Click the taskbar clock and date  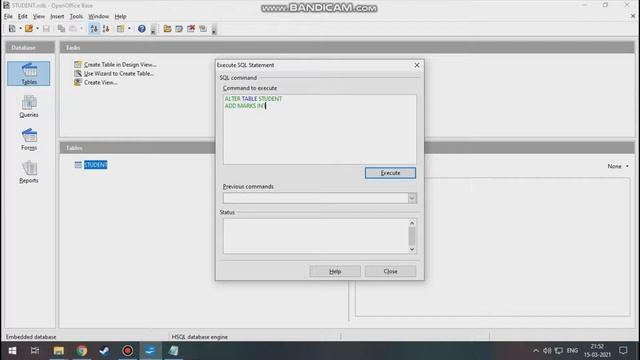click(597, 351)
